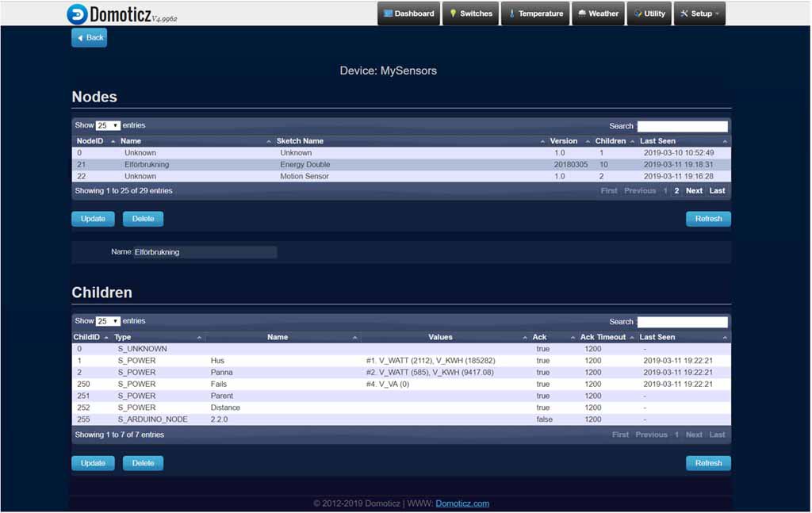Click Delete button under Nodes table
This screenshot has height=513, width=812.
tap(143, 219)
